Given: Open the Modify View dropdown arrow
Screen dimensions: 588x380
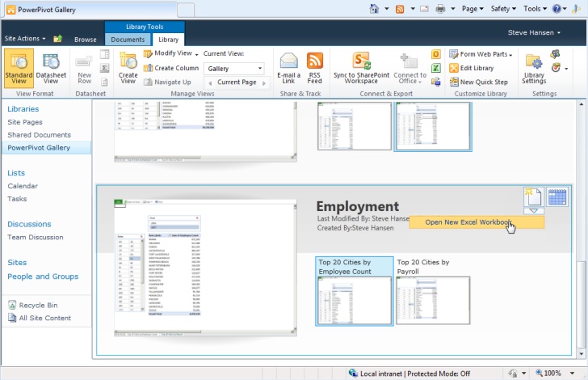Looking at the screenshot, I should click(196, 55).
